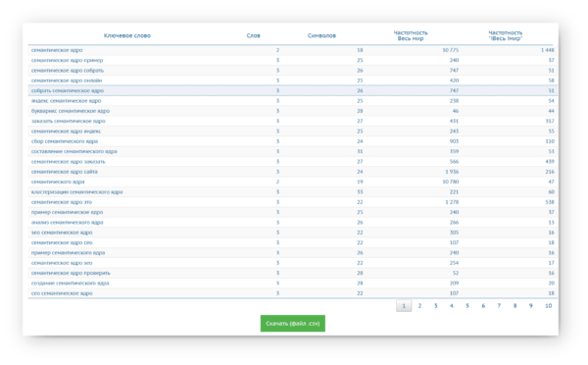This screenshot has width=588, height=365.
Task: Click the frequency value 10 780
Action: click(451, 182)
